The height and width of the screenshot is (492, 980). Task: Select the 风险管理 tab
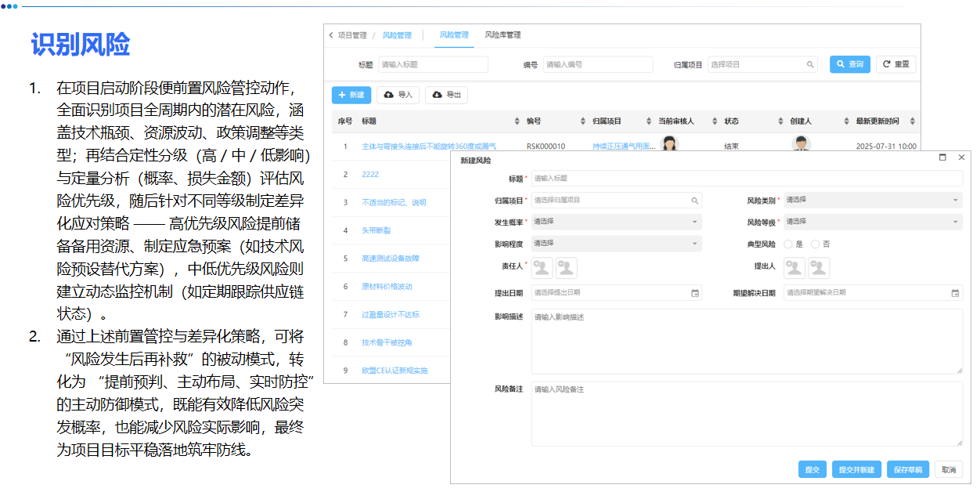pos(454,35)
